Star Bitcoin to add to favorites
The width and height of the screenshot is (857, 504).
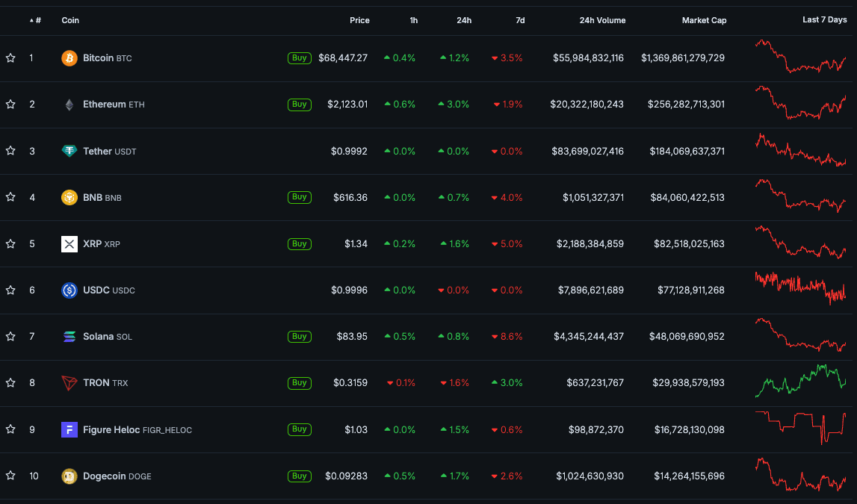[x=10, y=58]
